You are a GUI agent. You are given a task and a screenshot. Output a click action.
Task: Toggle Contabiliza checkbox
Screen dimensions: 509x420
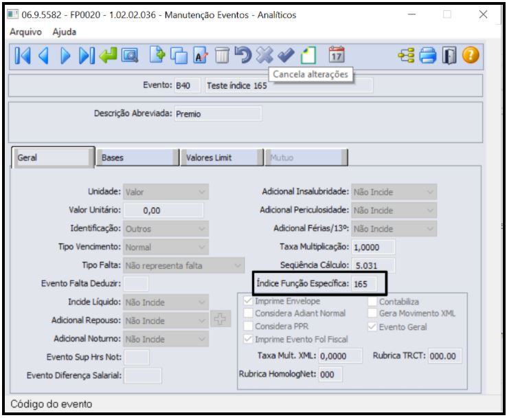click(372, 302)
